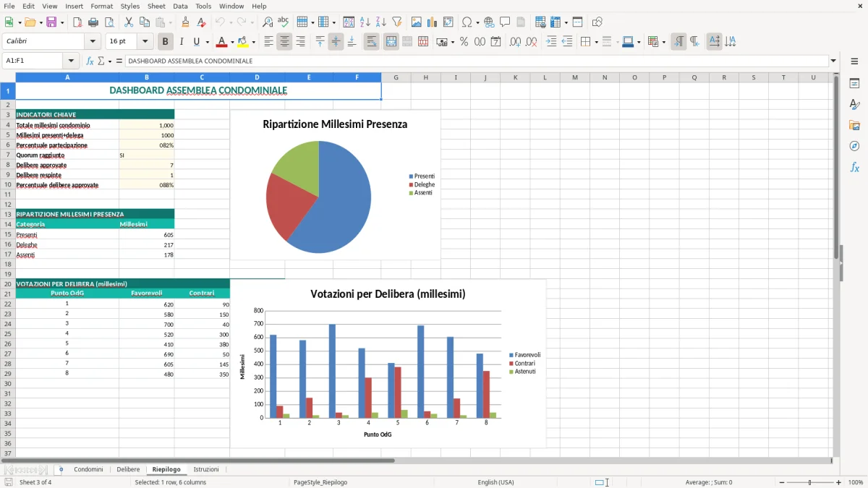Toggle Align Right
868x488 pixels.
[300, 42]
